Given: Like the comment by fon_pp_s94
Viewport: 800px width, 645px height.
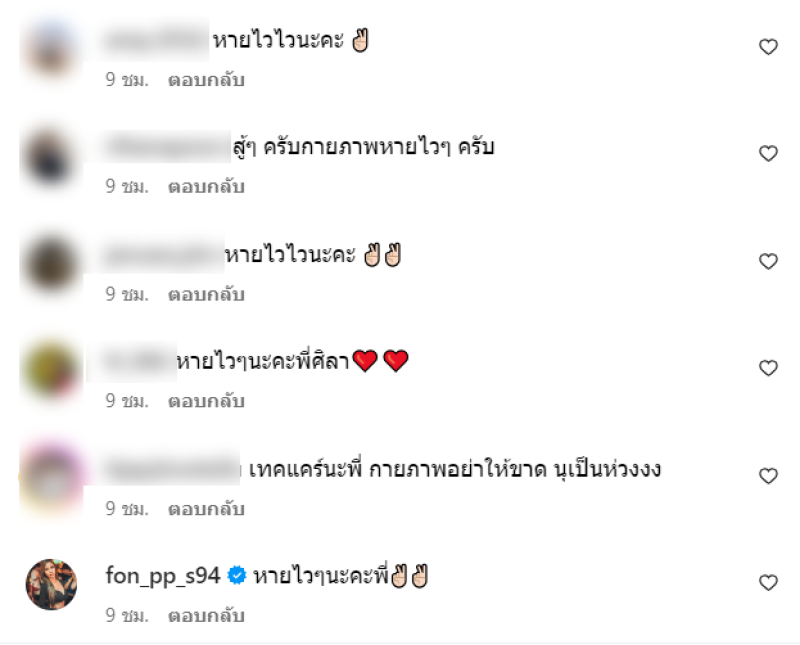Looking at the screenshot, I should coord(768,582).
